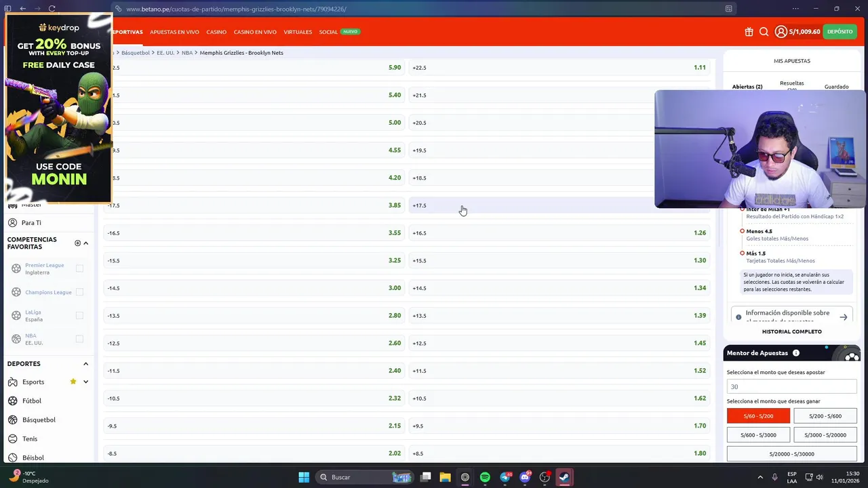The width and height of the screenshot is (868, 488).
Task: Tick the NBA EE. UU. checkbox
Action: click(x=79, y=339)
